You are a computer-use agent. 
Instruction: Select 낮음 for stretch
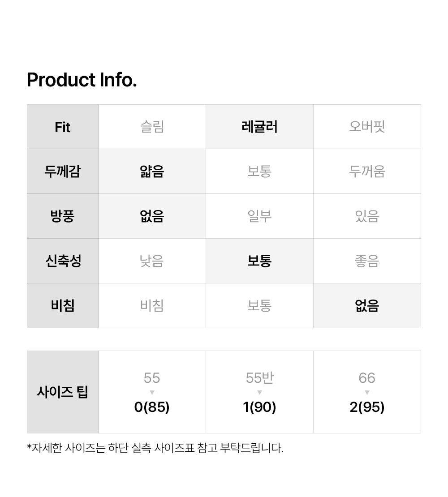pyautogui.click(x=152, y=261)
